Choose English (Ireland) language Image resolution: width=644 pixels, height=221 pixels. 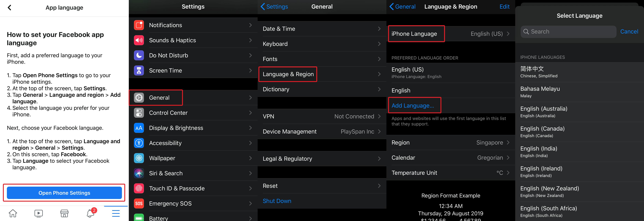(x=579, y=172)
